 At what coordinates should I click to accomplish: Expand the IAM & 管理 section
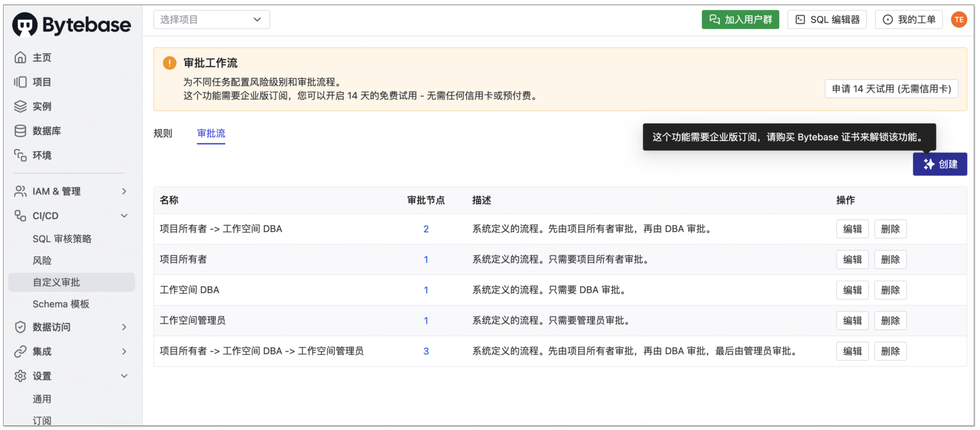pyautogui.click(x=124, y=191)
